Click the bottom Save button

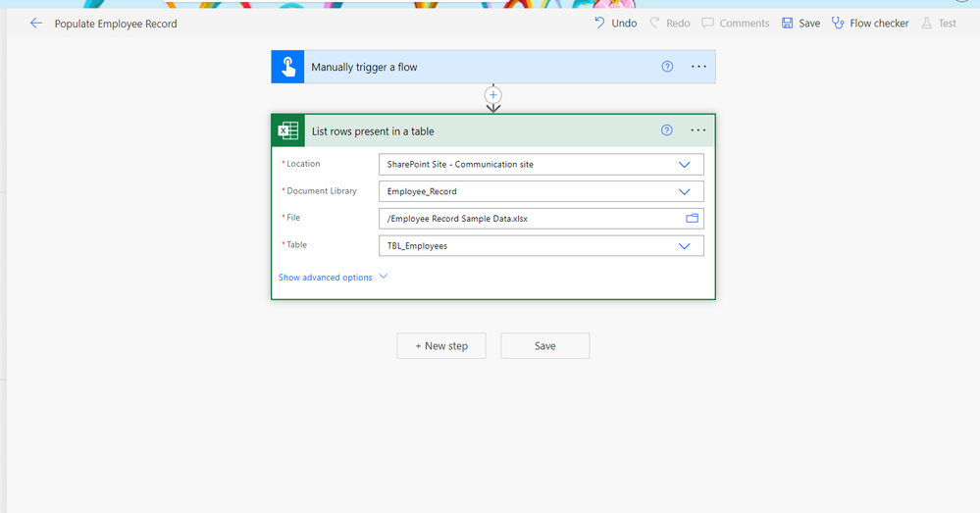pyautogui.click(x=545, y=345)
